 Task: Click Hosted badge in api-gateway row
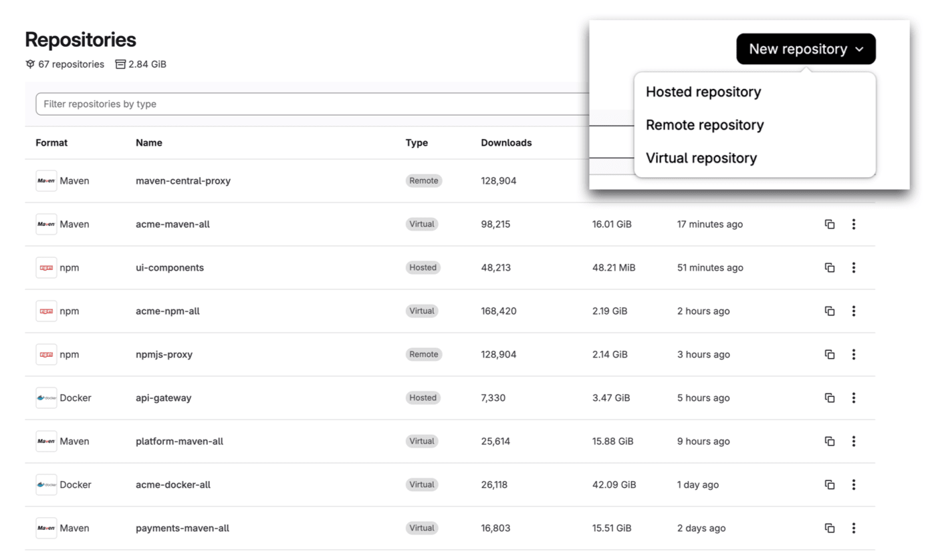423,398
